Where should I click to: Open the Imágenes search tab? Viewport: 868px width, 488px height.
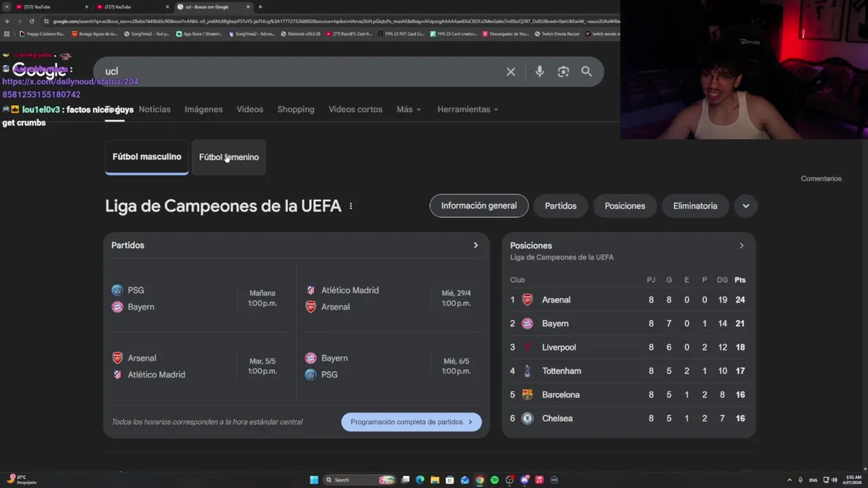[x=203, y=109]
